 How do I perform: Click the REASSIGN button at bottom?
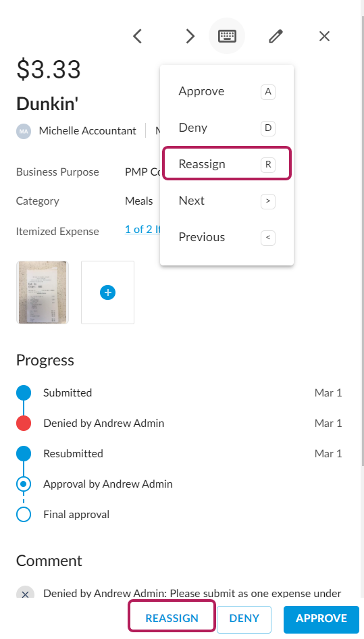(x=172, y=618)
